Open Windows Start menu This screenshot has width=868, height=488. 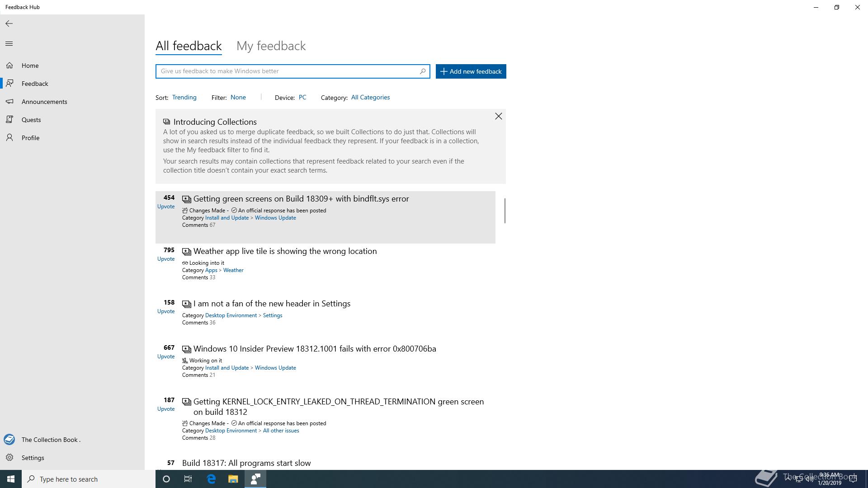pos(11,479)
